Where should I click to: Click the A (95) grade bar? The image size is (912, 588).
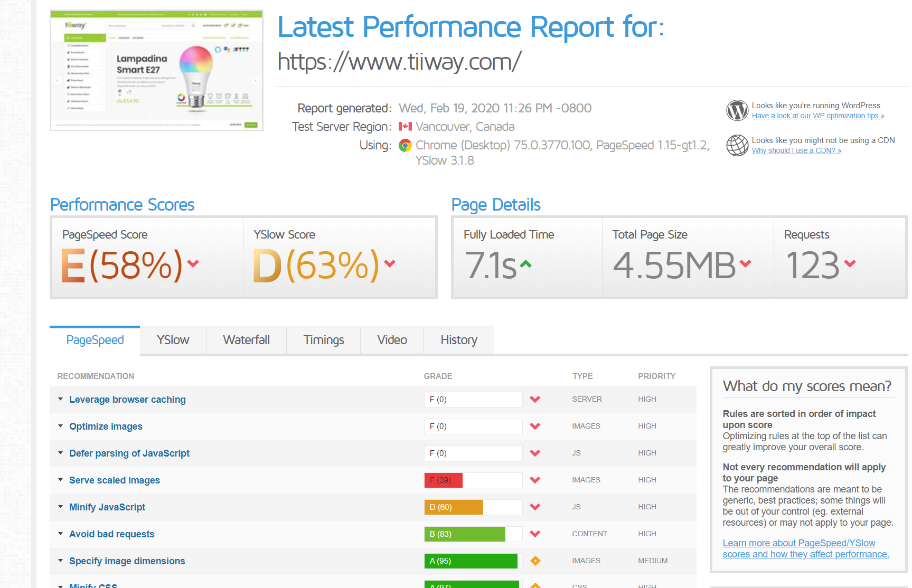473,561
